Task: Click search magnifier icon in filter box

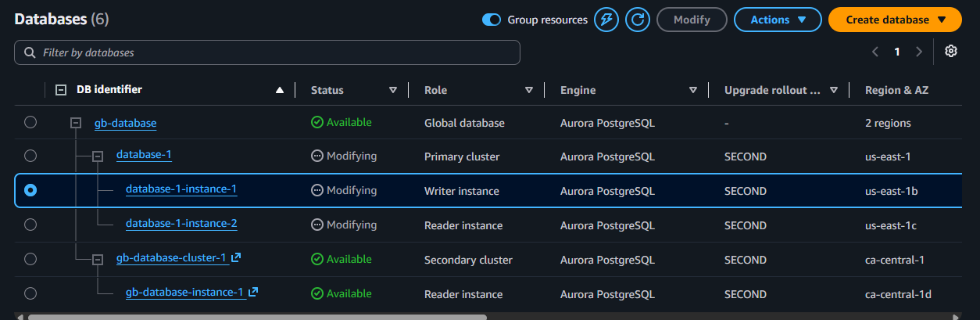Action: click(x=30, y=52)
